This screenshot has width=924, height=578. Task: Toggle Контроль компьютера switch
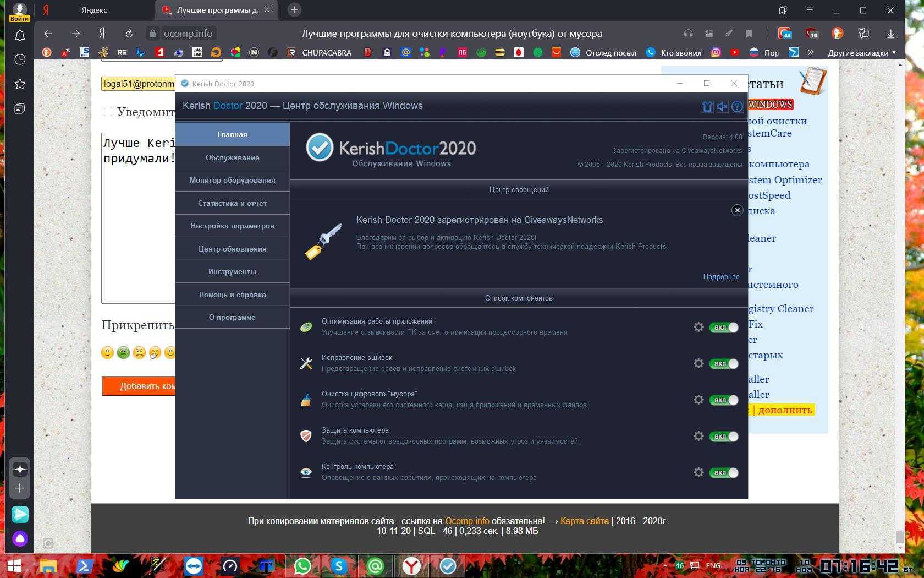pyautogui.click(x=724, y=472)
